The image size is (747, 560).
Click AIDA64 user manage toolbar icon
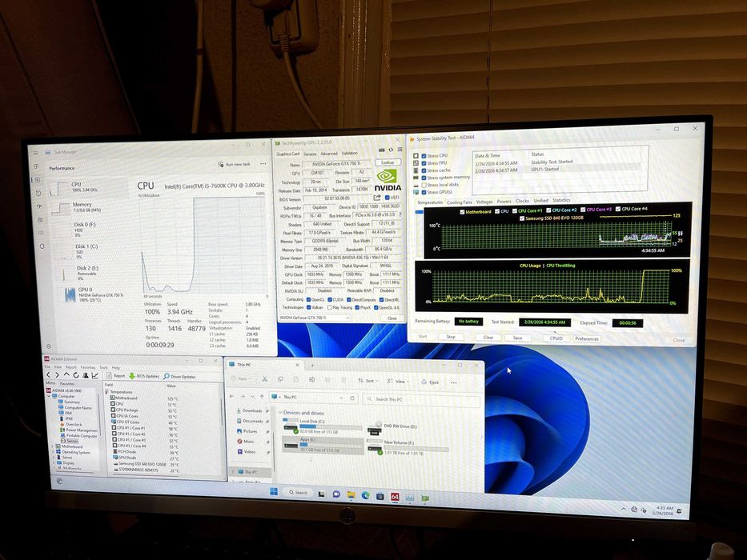86,375
